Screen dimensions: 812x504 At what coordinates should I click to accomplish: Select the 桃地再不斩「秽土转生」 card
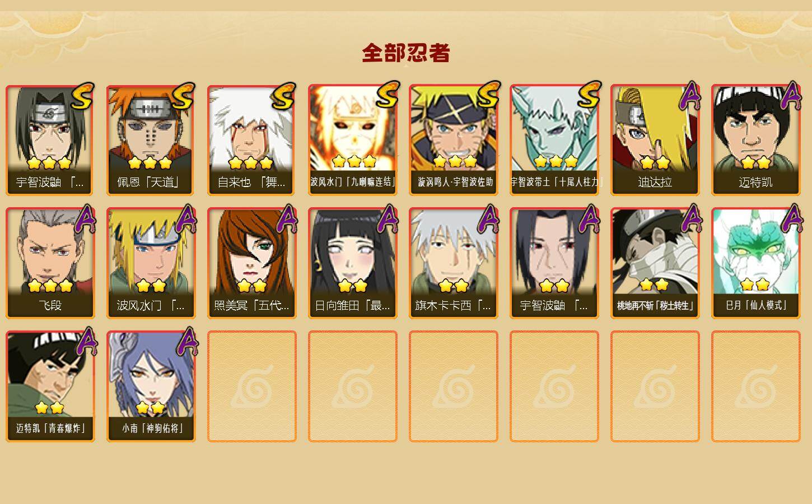click(655, 263)
